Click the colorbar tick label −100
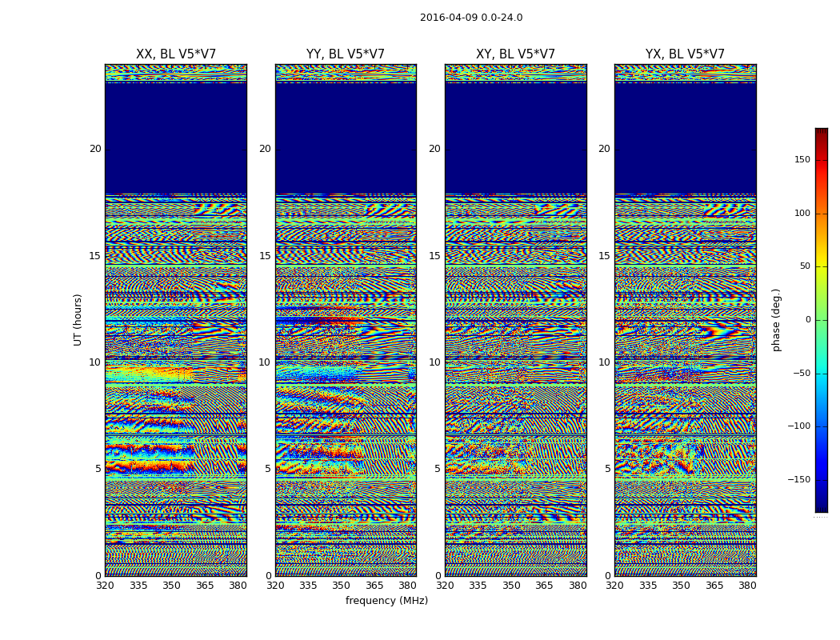 pos(798,426)
